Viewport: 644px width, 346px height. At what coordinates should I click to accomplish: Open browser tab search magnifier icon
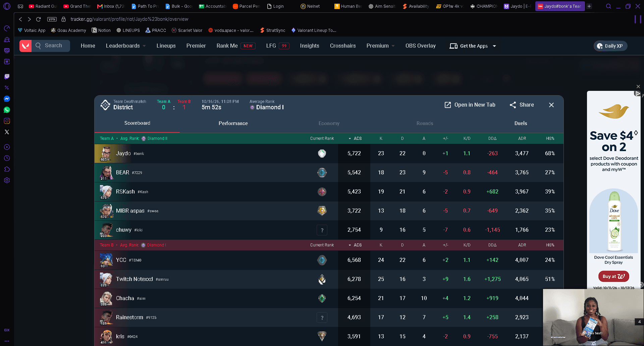point(608,6)
